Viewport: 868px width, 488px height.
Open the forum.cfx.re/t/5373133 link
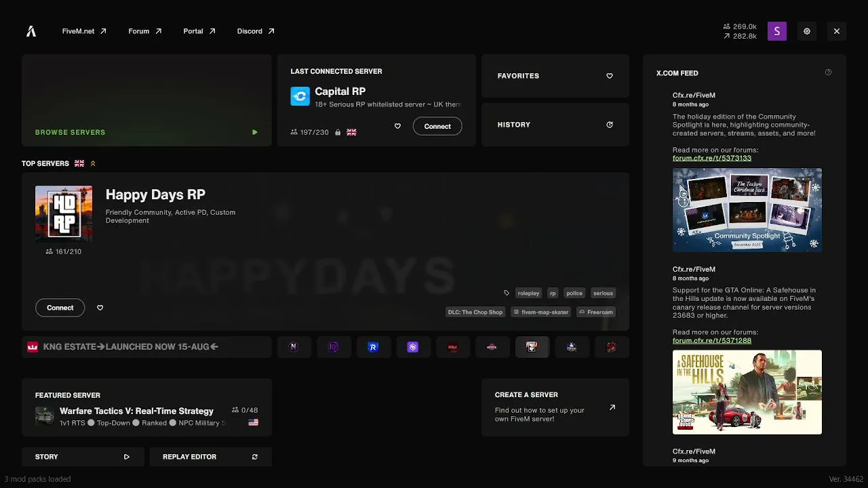712,158
